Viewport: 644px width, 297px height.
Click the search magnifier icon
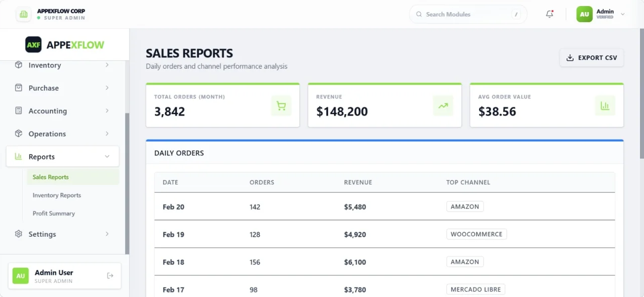pyautogui.click(x=419, y=14)
